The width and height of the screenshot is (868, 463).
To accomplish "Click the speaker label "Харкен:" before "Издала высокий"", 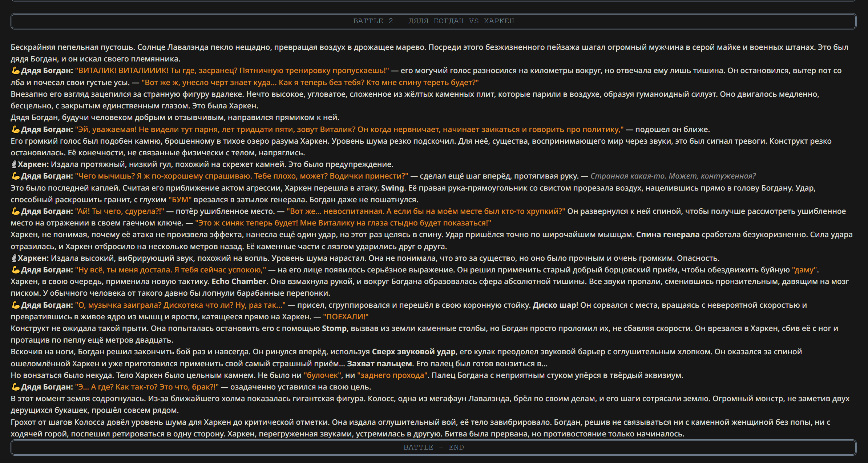I will click(33, 258).
